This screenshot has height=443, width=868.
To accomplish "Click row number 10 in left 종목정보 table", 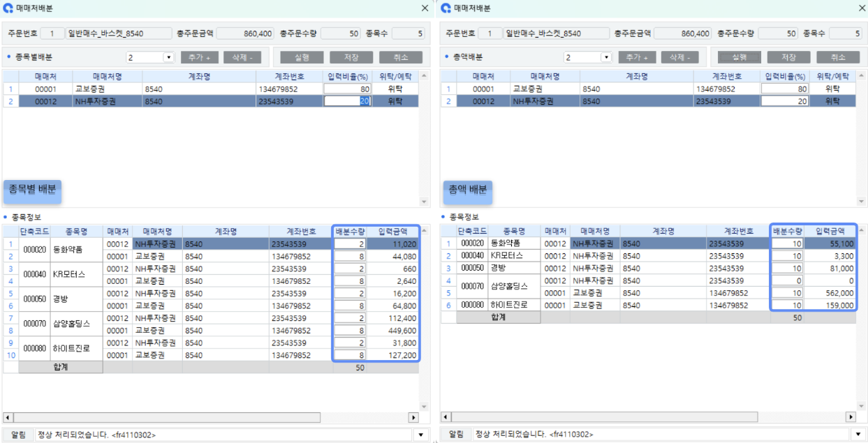I will pyautogui.click(x=10, y=355).
